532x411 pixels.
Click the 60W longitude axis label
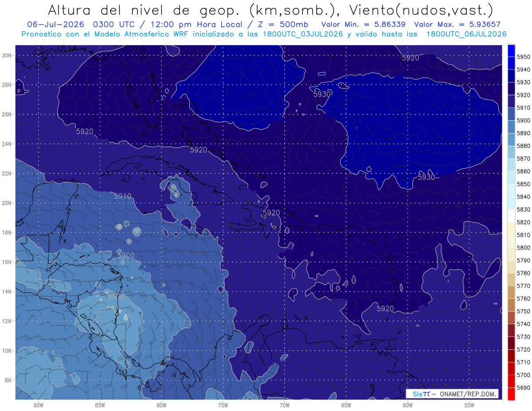[408, 405]
